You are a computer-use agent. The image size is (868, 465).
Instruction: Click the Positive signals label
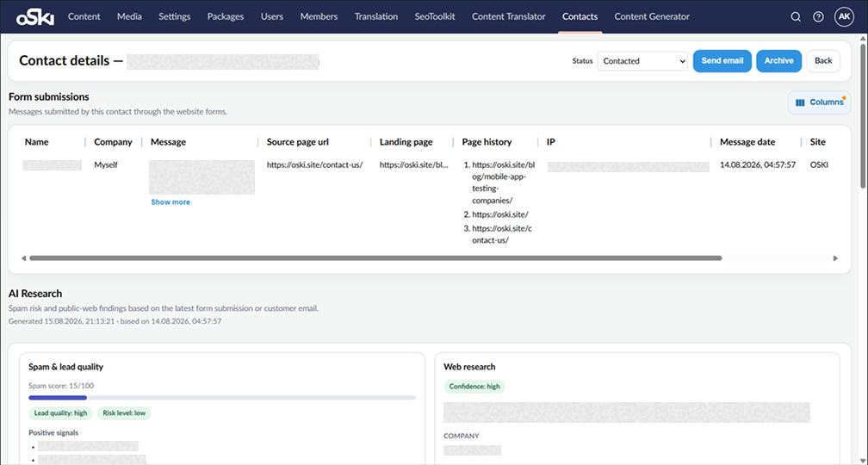53,432
